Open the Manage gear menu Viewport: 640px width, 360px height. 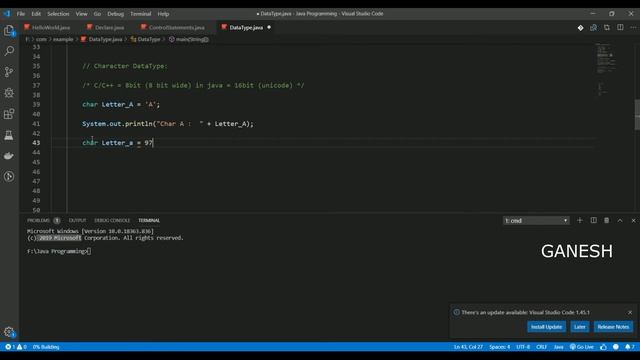(9, 332)
